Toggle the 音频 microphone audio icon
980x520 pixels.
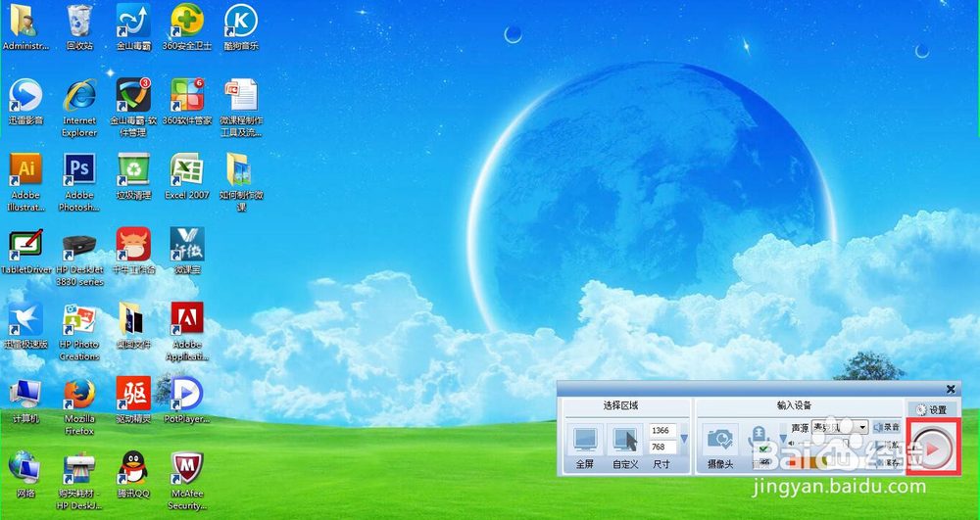(759, 441)
